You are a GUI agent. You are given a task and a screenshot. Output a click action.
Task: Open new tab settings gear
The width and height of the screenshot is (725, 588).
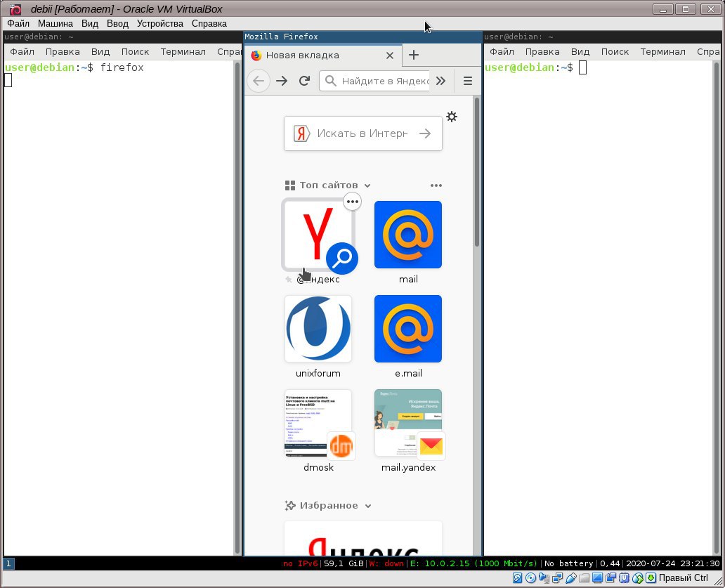click(x=452, y=117)
